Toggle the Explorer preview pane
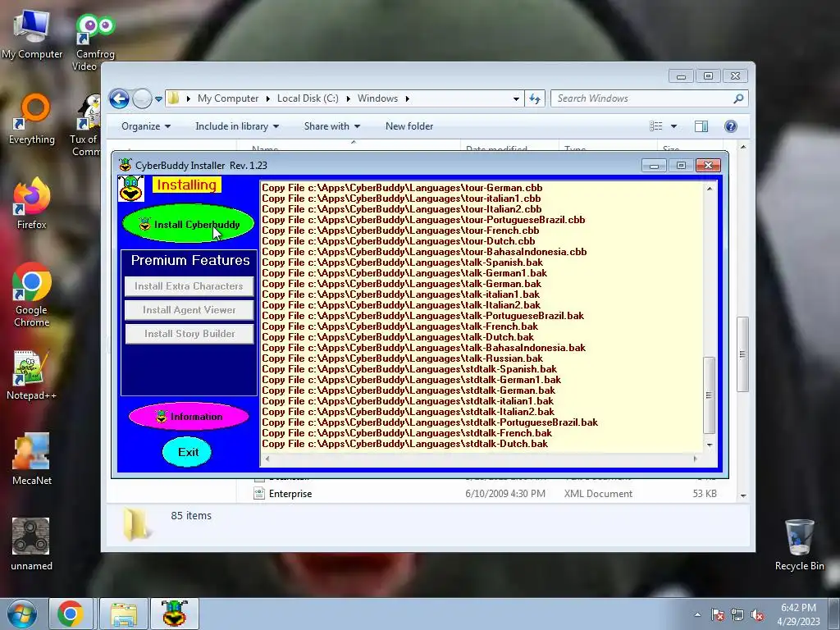Viewport: 840px width, 630px height. (701, 126)
